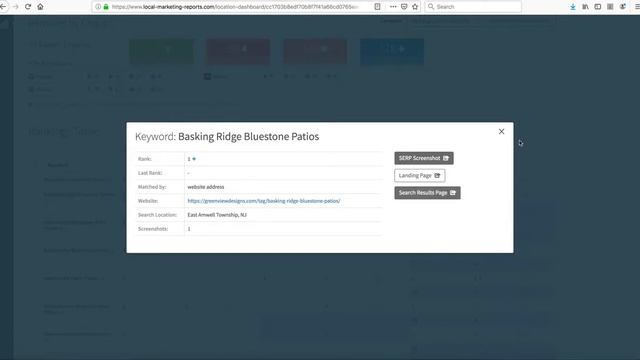Close the keyword details dialog
This screenshot has width=640, height=360.
point(501,131)
